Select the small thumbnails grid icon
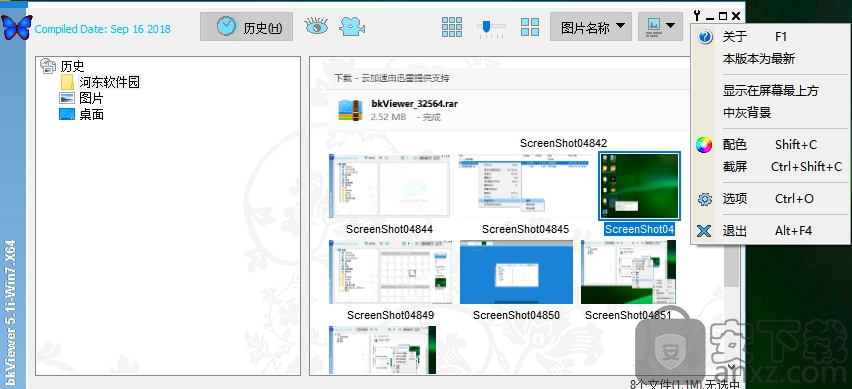 click(x=452, y=27)
